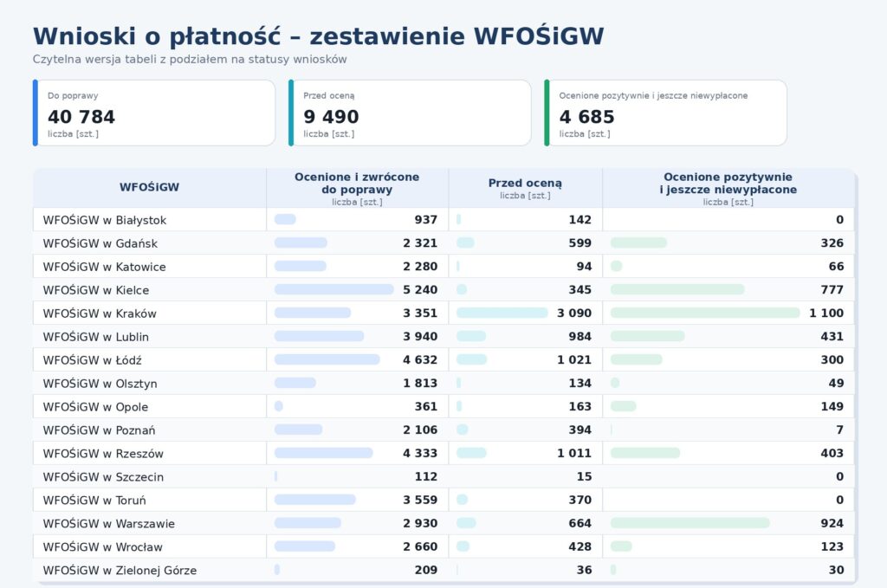
Task: Click value 1 021 in Łódź row
Action: [574, 359]
